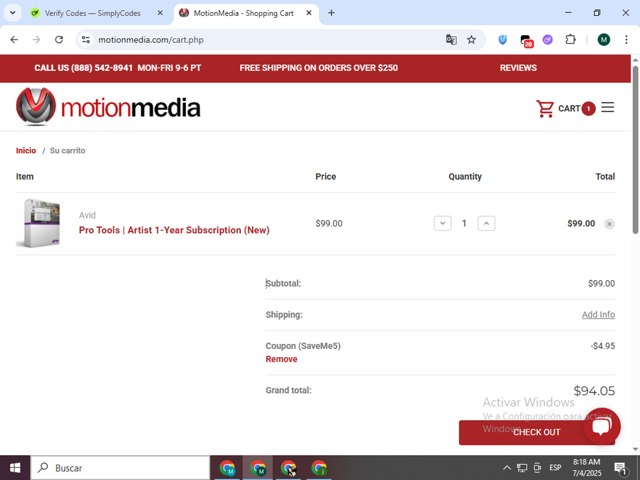
Task: Open second Chrome taskbar icon
Action: pos(258,468)
